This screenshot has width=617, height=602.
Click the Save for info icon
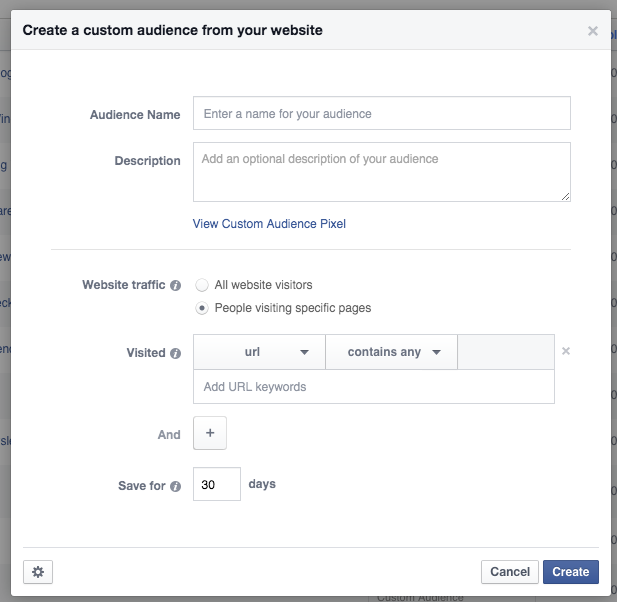[176, 486]
